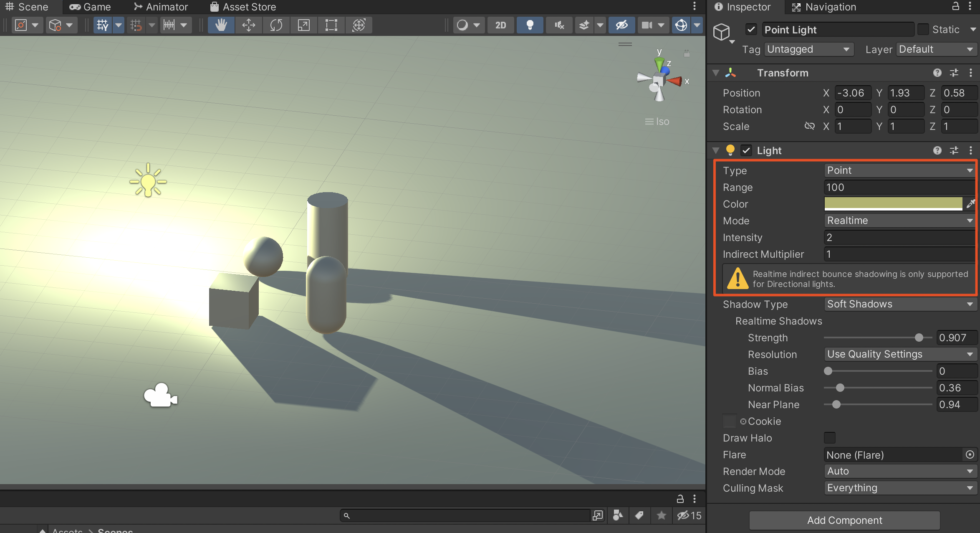Viewport: 980px width, 533px height.
Task: Select the Scale tool
Action: tap(303, 25)
